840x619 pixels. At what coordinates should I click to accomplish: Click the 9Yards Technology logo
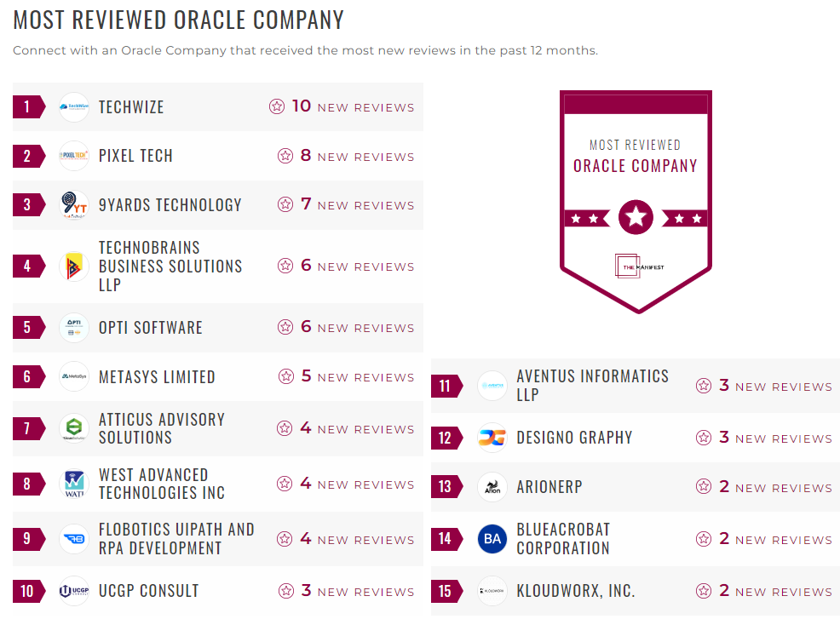(74, 205)
